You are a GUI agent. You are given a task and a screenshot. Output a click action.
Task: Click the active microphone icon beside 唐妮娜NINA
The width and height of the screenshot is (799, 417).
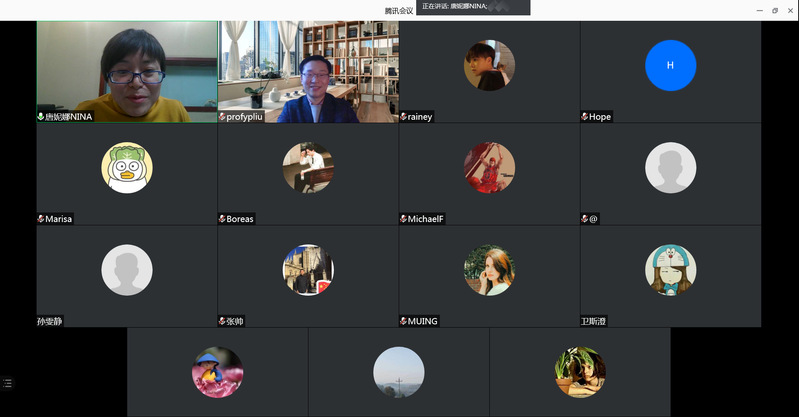coord(41,117)
